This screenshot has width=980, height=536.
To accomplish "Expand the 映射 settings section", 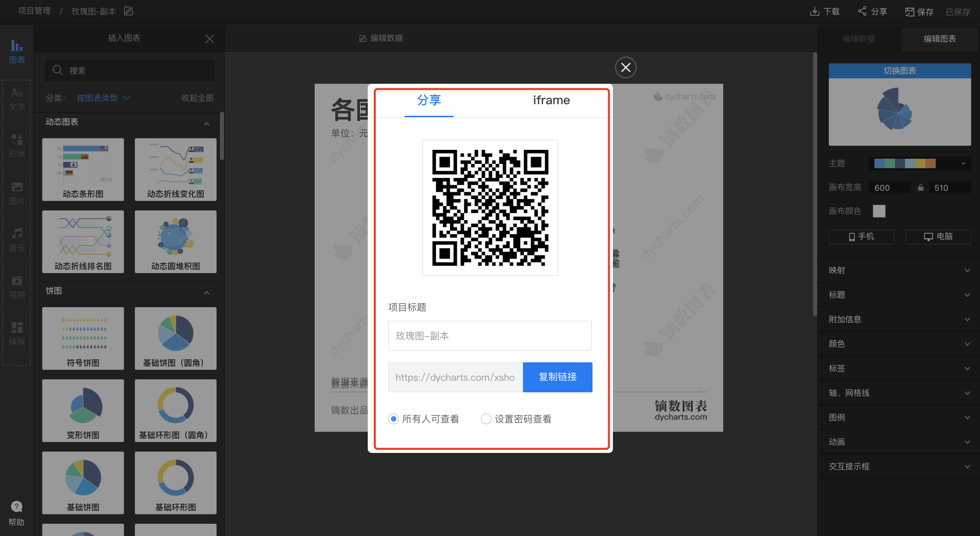I will click(899, 270).
